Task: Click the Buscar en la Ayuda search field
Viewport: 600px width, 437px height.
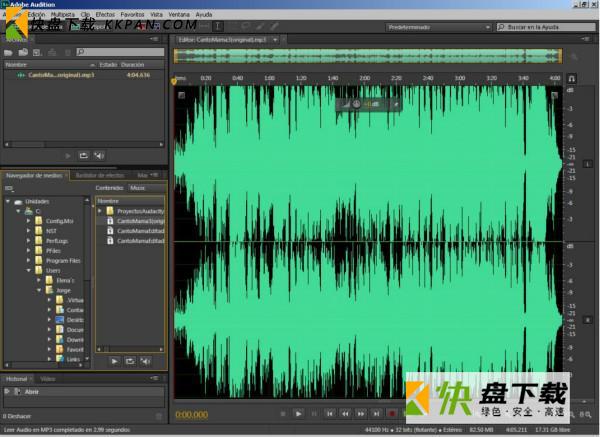Action: pyautogui.click(x=546, y=27)
